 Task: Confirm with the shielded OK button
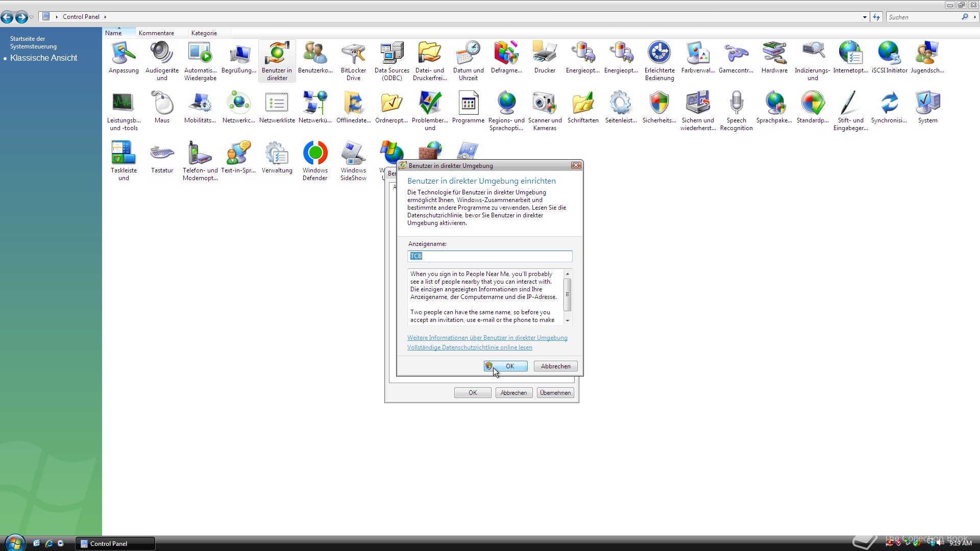[x=505, y=366]
